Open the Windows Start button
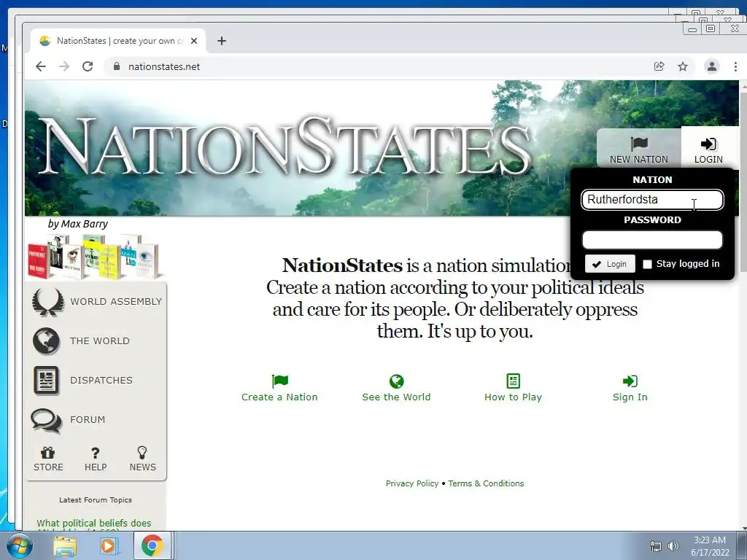The height and width of the screenshot is (560, 747). click(x=19, y=545)
